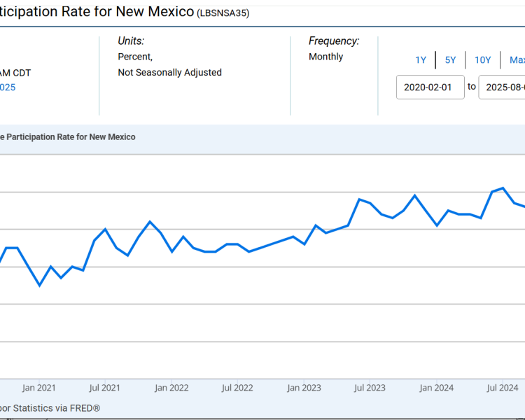
Task: Select the 5Y date range
Action: pos(451,60)
